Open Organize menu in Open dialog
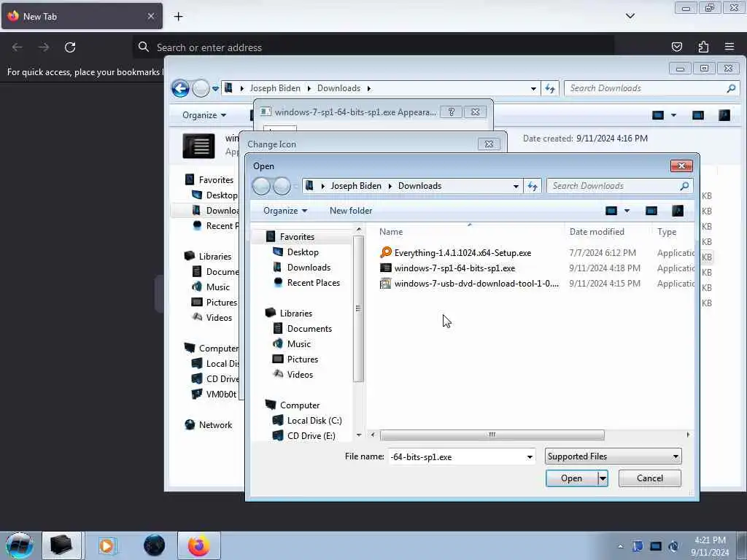This screenshot has height=560, width=747. point(285,211)
